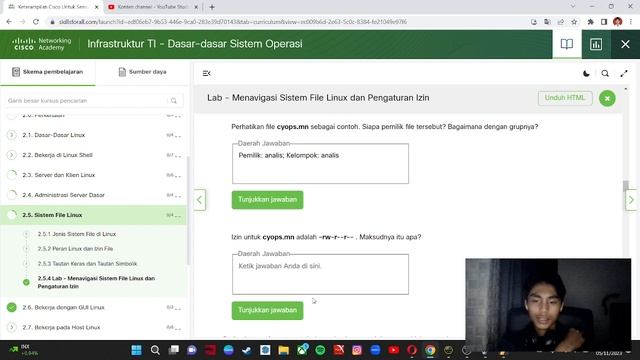The width and height of the screenshot is (640, 360).
Task: Download lab via Unduh HTML button
Action: pos(565,98)
